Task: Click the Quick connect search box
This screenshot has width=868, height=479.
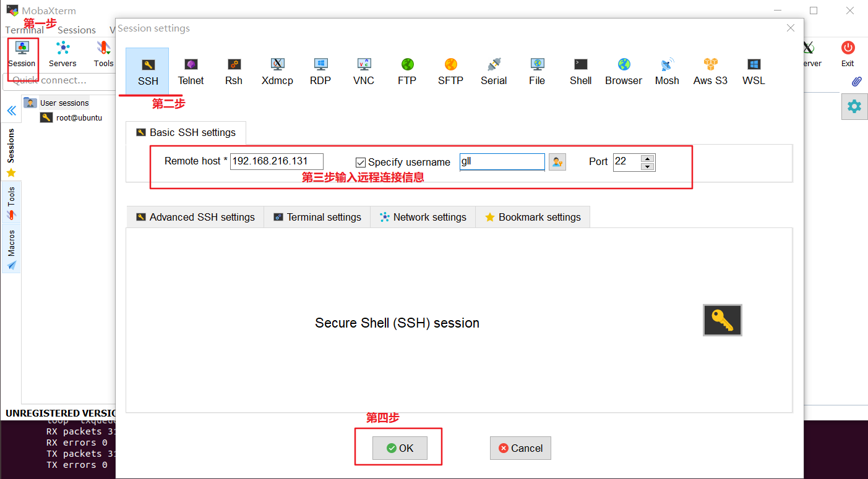Action: click(59, 80)
